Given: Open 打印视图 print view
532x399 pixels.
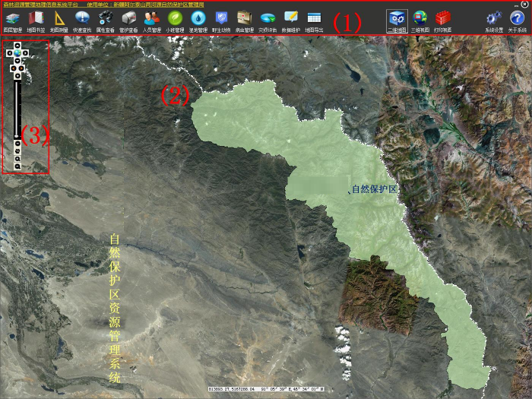Looking at the screenshot, I should (442, 20).
